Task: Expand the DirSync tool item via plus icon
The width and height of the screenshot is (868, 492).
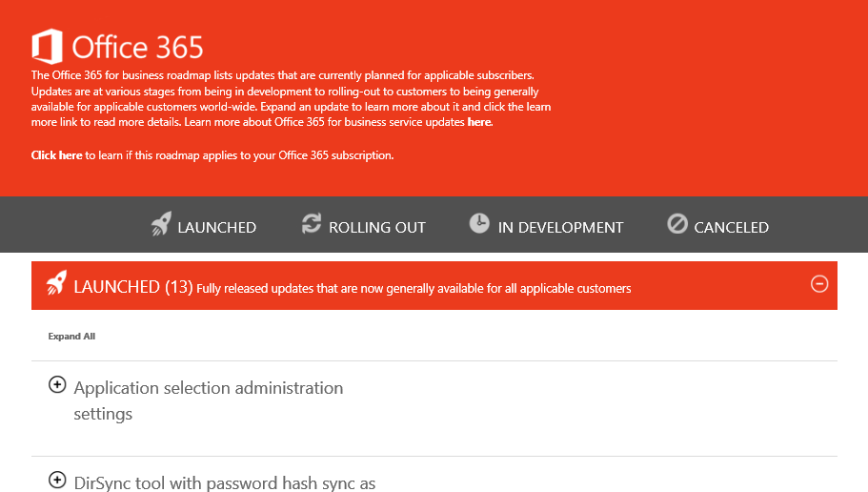Action: tap(56, 480)
